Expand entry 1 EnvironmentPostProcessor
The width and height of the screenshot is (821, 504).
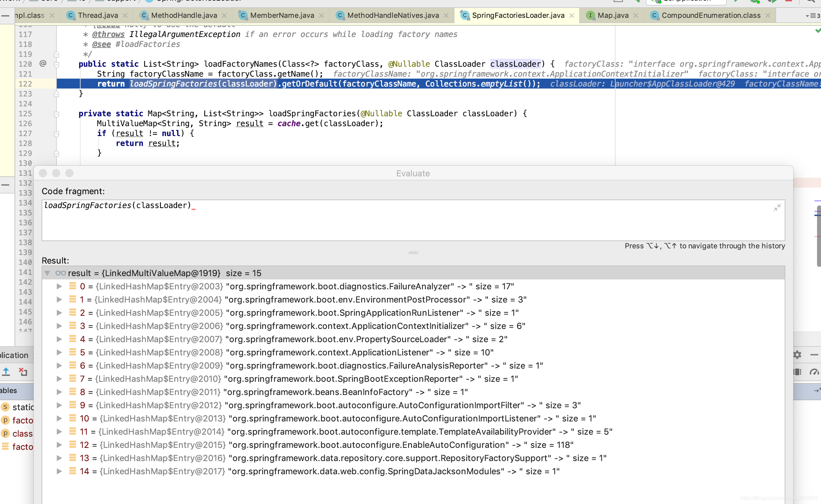[x=59, y=300]
